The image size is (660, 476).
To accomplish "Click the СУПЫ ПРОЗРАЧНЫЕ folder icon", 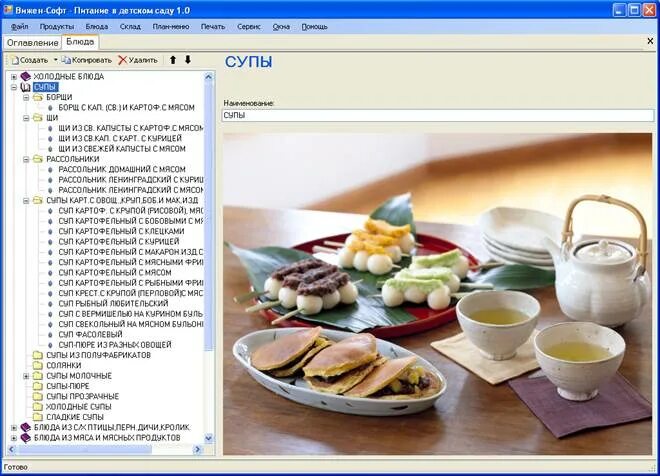I will (38, 396).
